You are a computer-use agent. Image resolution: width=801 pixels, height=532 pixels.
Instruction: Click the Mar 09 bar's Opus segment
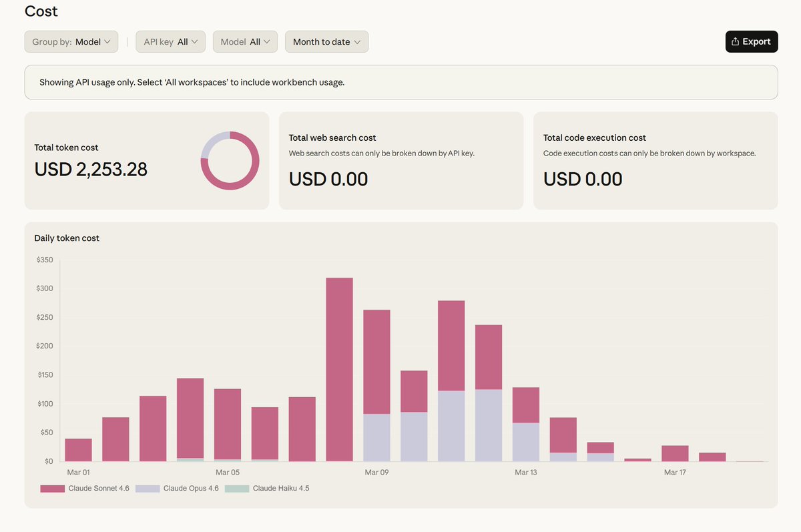click(x=376, y=437)
